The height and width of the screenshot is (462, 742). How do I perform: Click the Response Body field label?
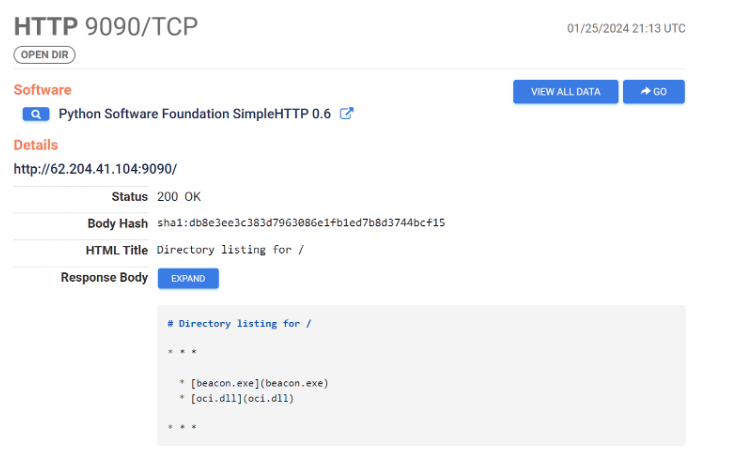pos(104,278)
